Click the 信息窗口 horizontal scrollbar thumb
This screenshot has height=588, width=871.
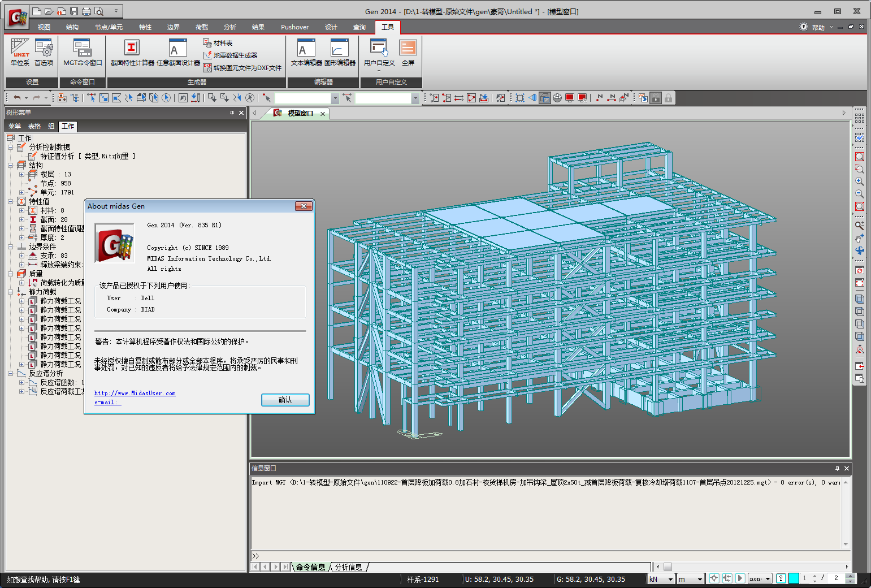click(x=668, y=567)
